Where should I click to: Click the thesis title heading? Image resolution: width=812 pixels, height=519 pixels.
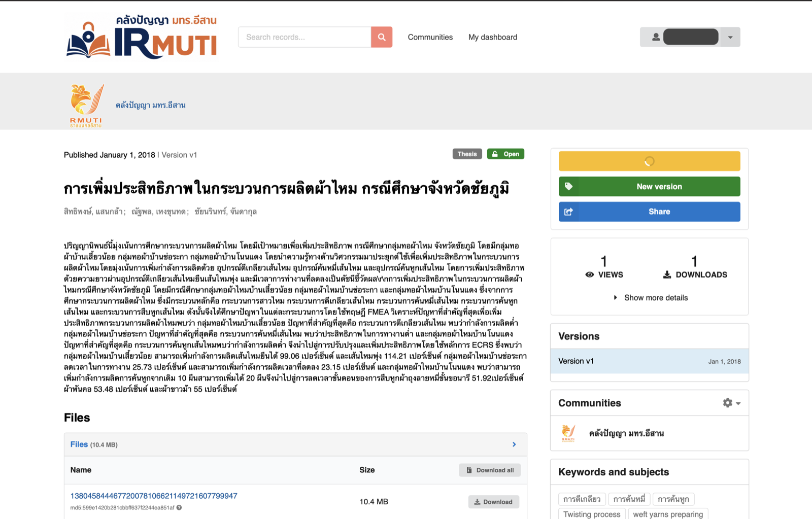click(286, 188)
